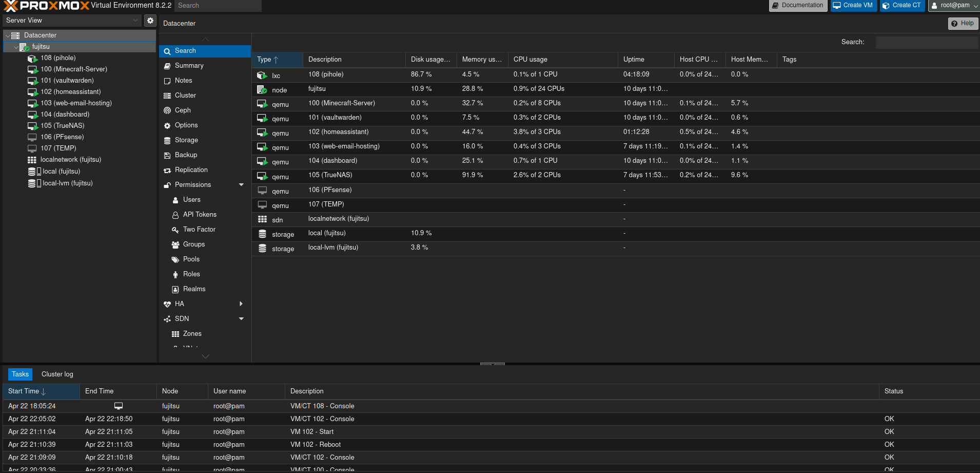The height and width of the screenshot is (473, 980).
Task: Click the Summary book icon
Action: [x=167, y=66]
